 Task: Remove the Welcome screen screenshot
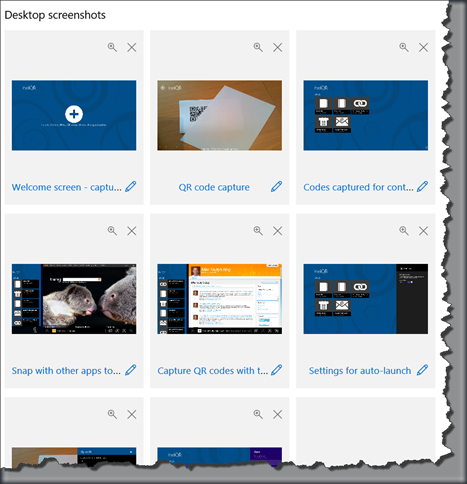coord(132,47)
